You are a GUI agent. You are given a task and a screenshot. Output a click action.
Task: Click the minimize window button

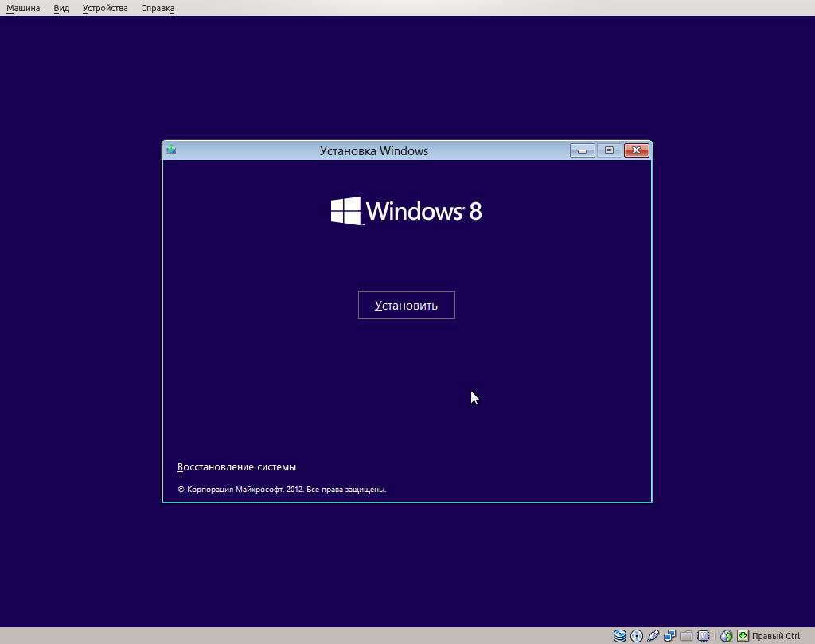[x=582, y=150]
